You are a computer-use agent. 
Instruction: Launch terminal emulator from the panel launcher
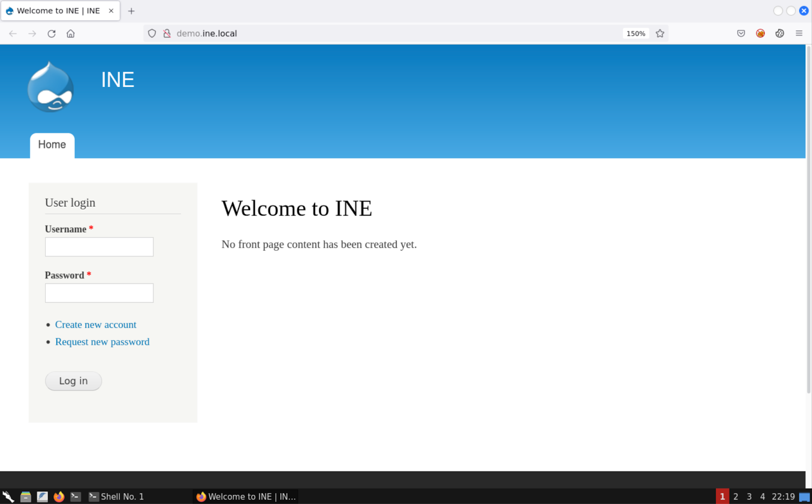click(x=76, y=496)
